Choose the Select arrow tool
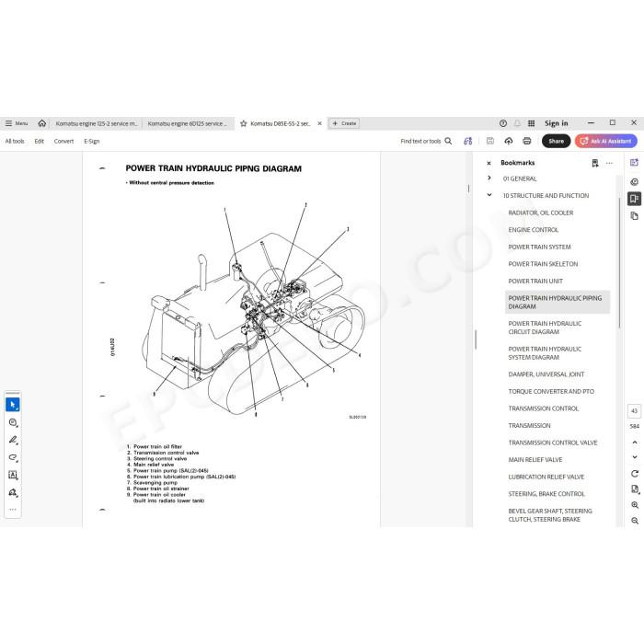 [13, 405]
